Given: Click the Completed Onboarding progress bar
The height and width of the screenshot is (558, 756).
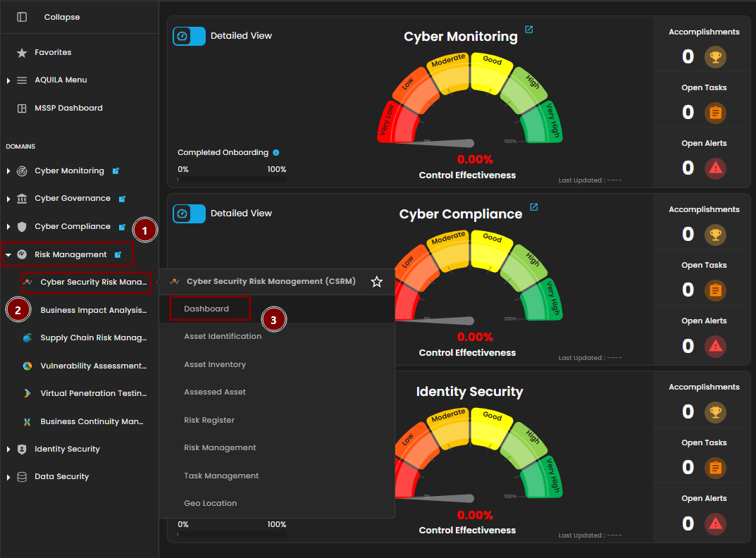Looking at the screenshot, I should pyautogui.click(x=232, y=180).
